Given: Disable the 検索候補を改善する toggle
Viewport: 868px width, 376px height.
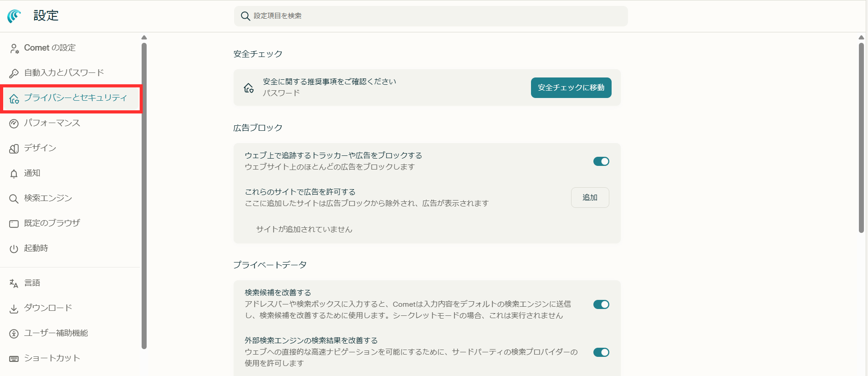Looking at the screenshot, I should tap(601, 304).
